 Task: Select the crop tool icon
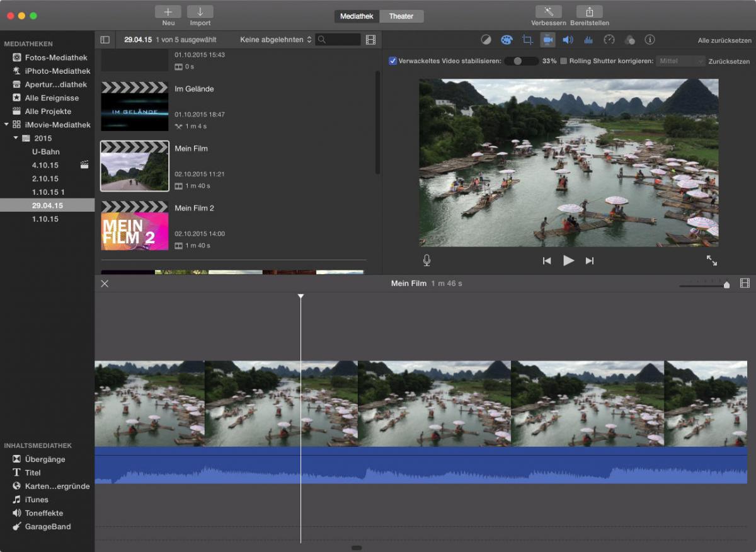tap(527, 40)
